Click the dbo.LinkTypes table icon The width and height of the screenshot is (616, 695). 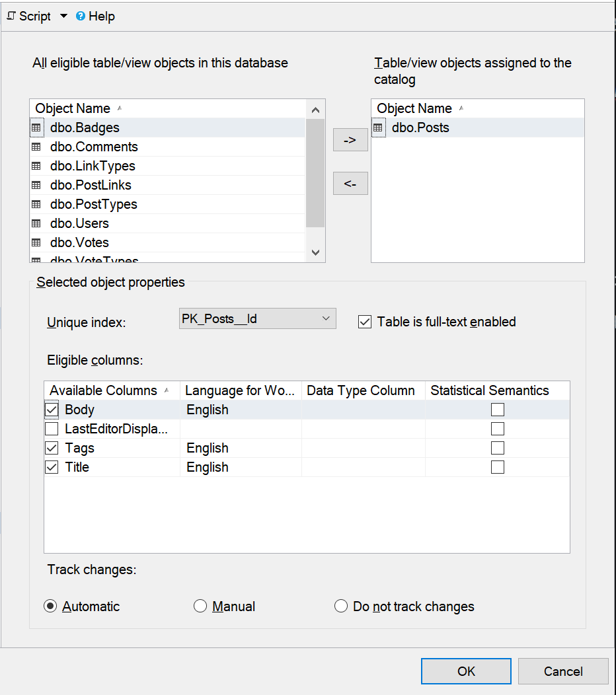37,166
